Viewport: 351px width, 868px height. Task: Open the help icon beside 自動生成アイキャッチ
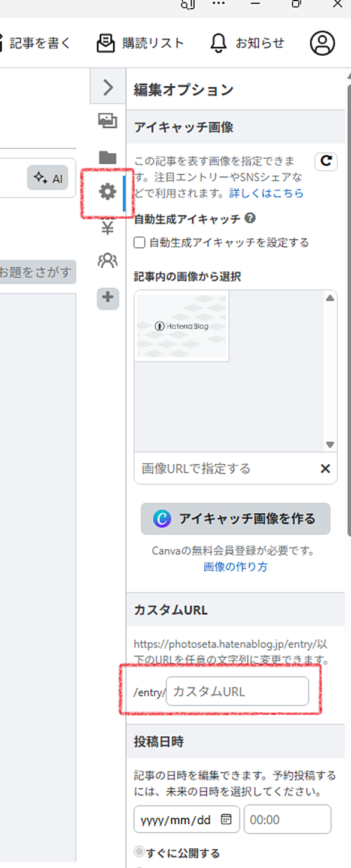coord(250,219)
